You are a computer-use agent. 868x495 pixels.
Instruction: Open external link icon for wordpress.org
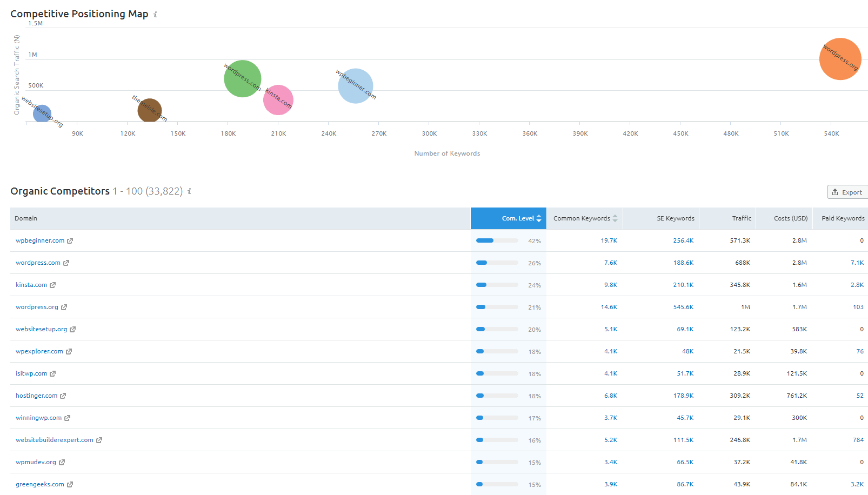coord(64,307)
